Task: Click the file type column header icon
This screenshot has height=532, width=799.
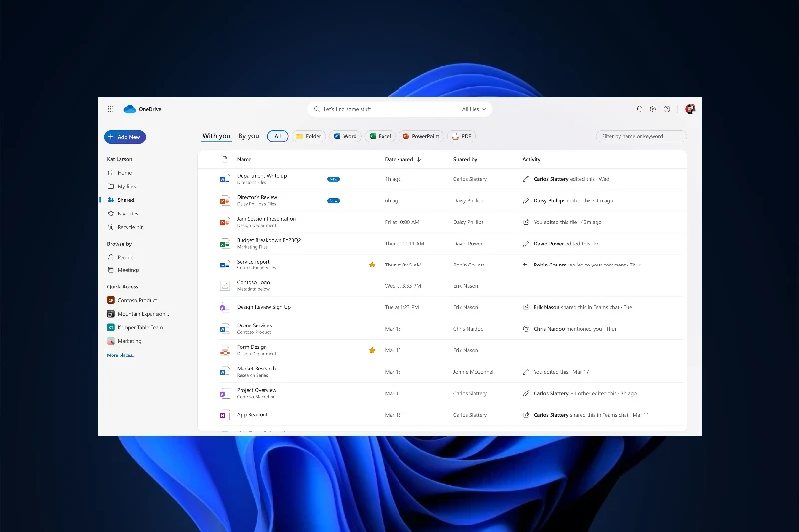Action: [224, 159]
